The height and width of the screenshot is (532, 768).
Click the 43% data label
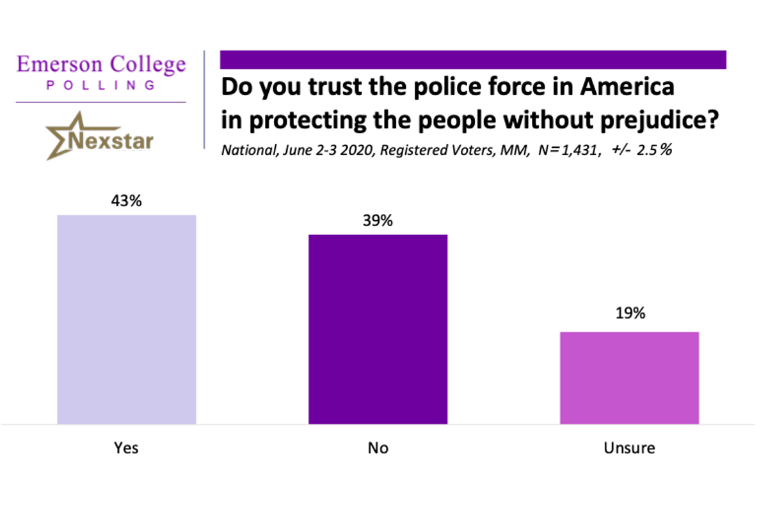coord(126,200)
